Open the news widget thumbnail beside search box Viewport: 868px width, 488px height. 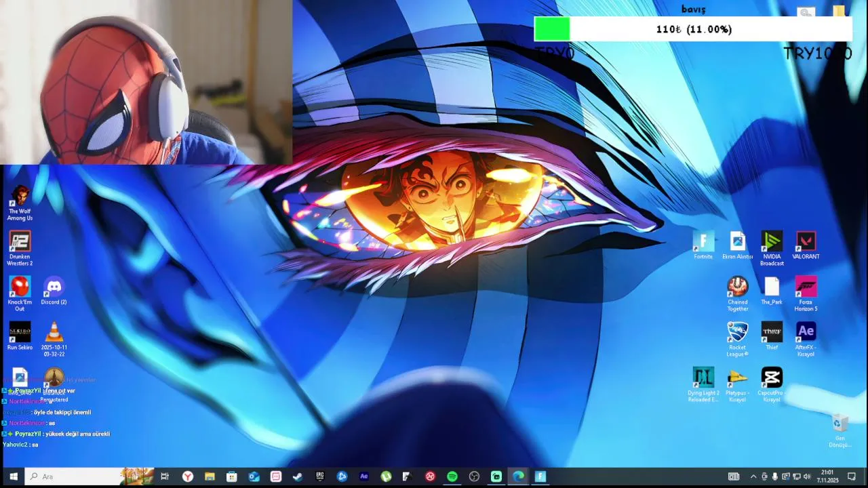[x=138, y=476]
